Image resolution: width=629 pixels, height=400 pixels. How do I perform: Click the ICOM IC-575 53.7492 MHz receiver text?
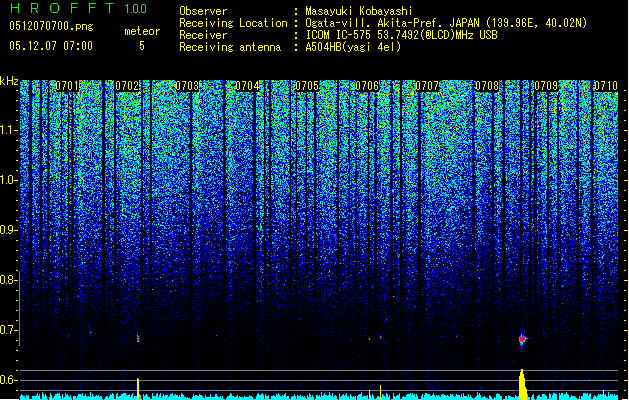point(401,35)
